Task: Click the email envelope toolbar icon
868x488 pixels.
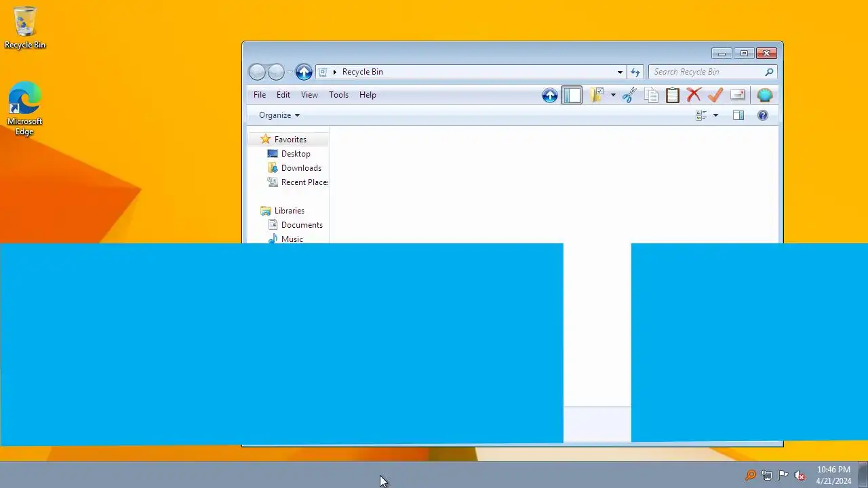Action: [x=738, y=96]
